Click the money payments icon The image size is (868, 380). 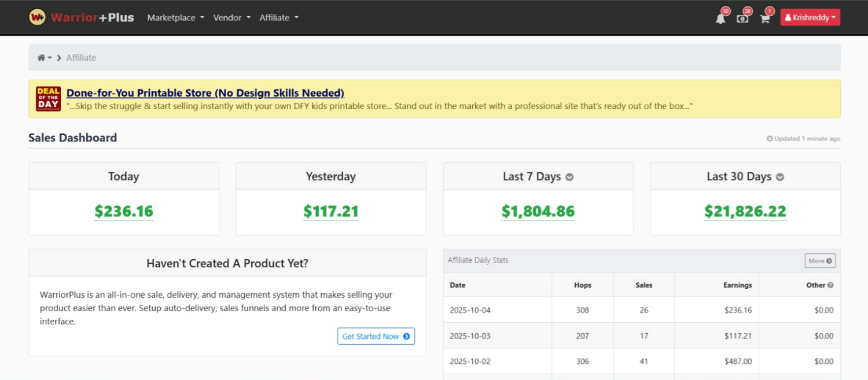pos(742,19)
